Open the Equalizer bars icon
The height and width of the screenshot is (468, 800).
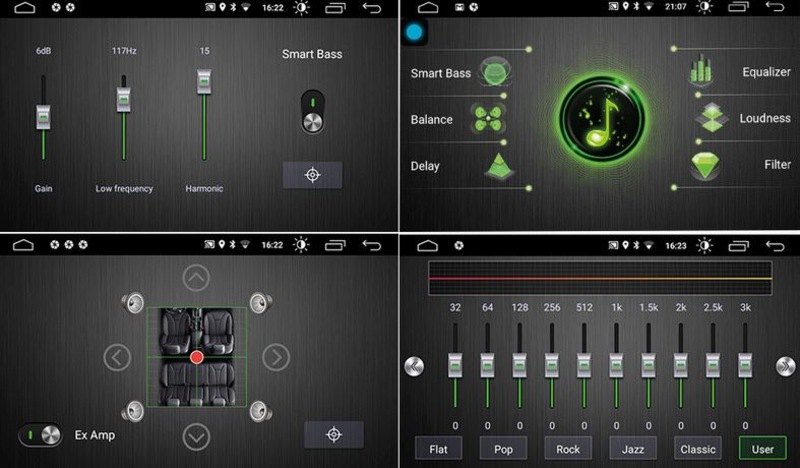tap(704, 72)
